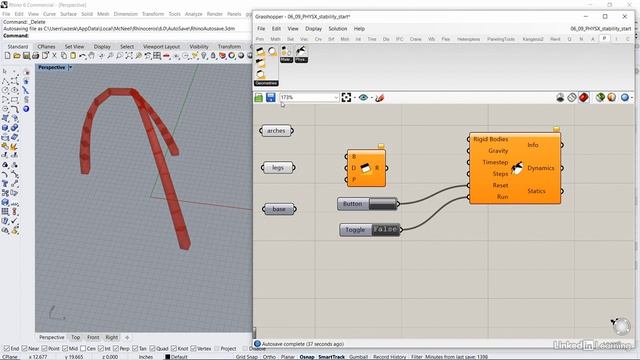The image size is (640, 360).
Task: Select the Pan hand icon in Rhino toolbar
Action: (x=92, y=56)
